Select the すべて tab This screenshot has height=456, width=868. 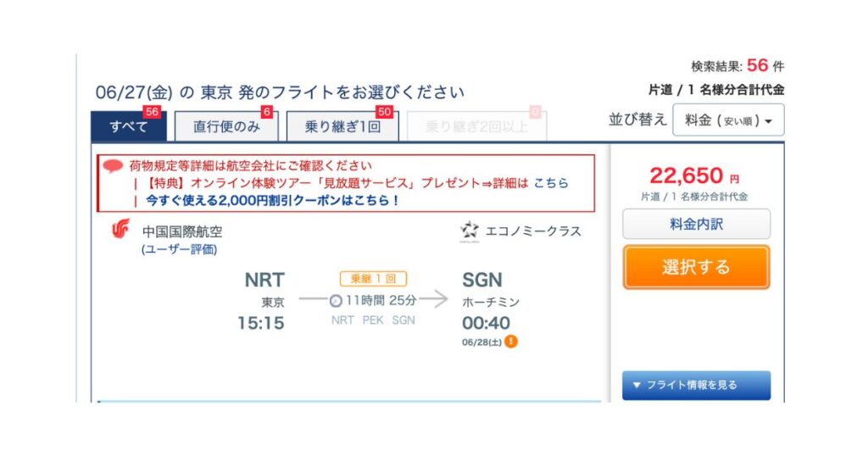129,126
